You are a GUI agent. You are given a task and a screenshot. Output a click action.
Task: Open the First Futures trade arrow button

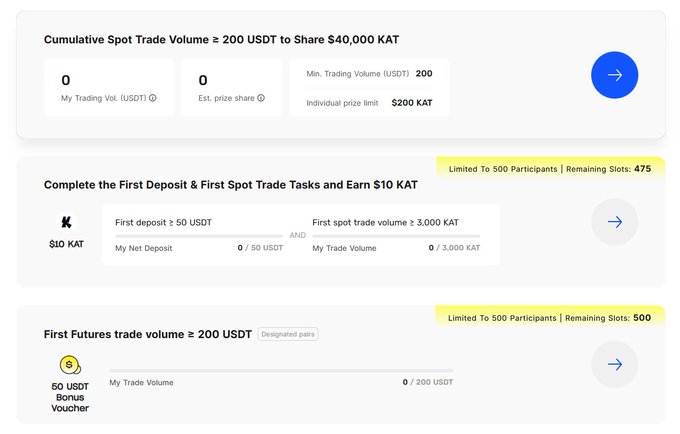pyautogui.click(x=614, y=364)
